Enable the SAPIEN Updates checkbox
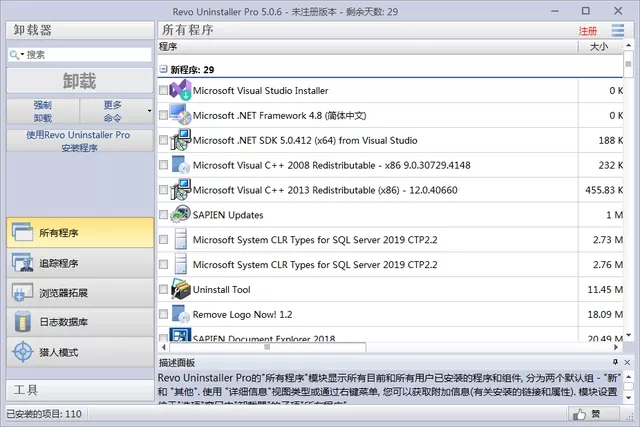Image resolution: width=640 pixels, height=427 pixels. [x=163, y=215]
